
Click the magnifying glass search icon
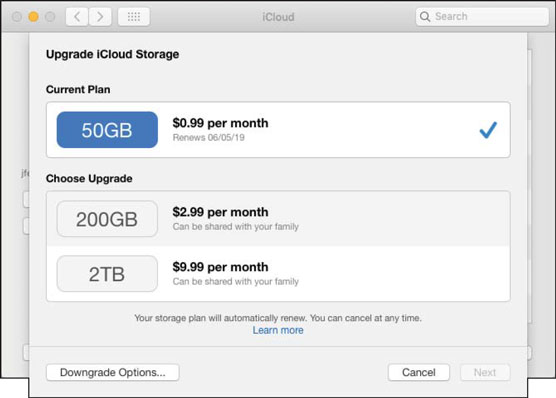(425, 16)
